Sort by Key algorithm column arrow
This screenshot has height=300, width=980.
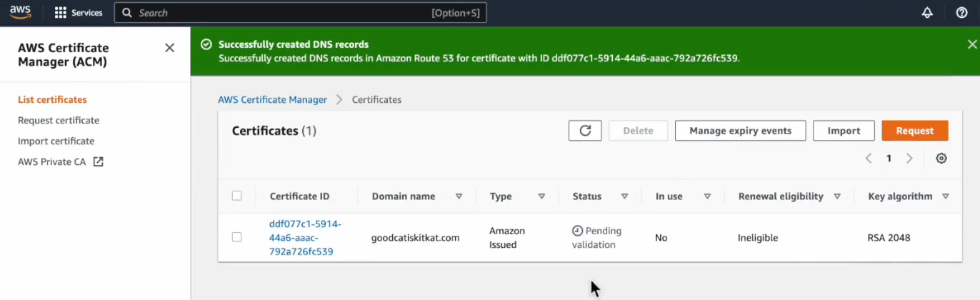(946, 196)
